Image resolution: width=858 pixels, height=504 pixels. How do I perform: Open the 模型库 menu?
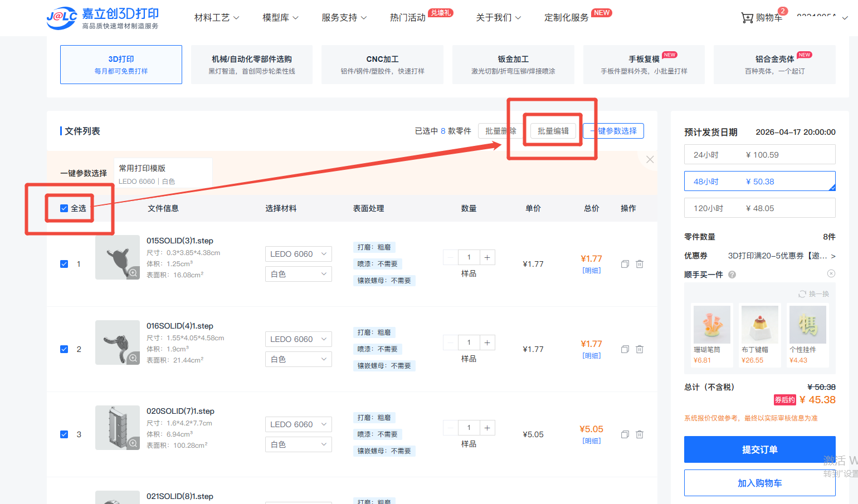[280, 18]
